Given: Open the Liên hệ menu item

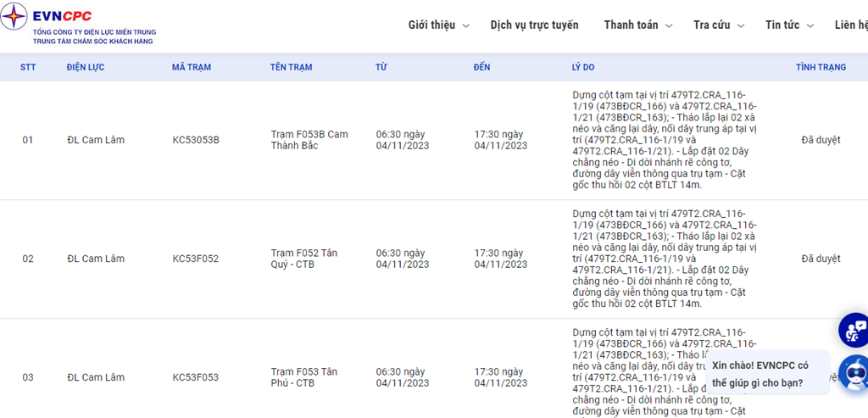Looking at the screenshot, I should click(x=850, y=25).
